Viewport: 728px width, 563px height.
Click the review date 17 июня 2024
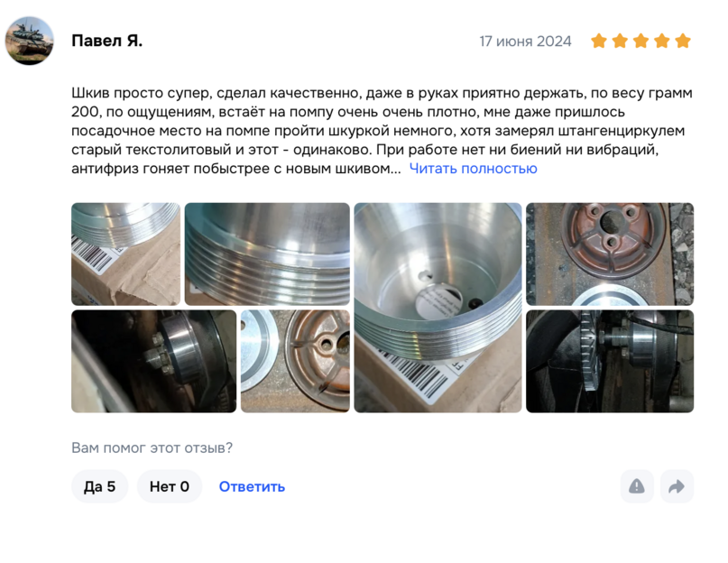[525, 42]
